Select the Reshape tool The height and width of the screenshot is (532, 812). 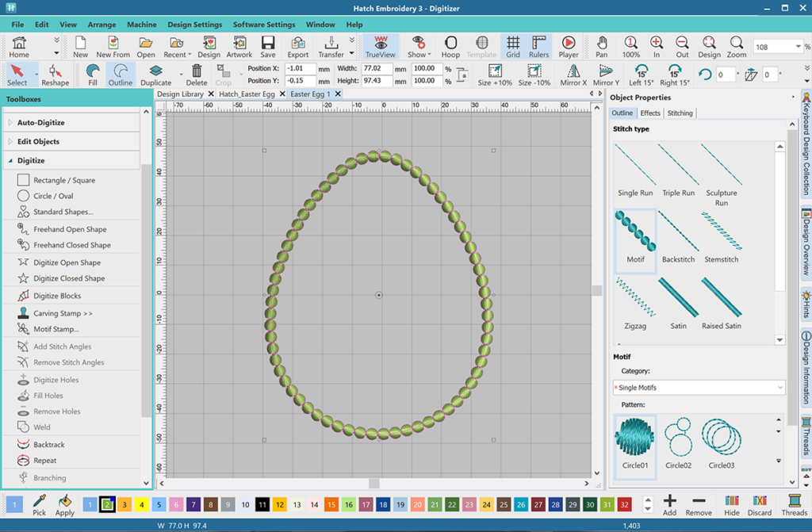[x=55, y=75]
